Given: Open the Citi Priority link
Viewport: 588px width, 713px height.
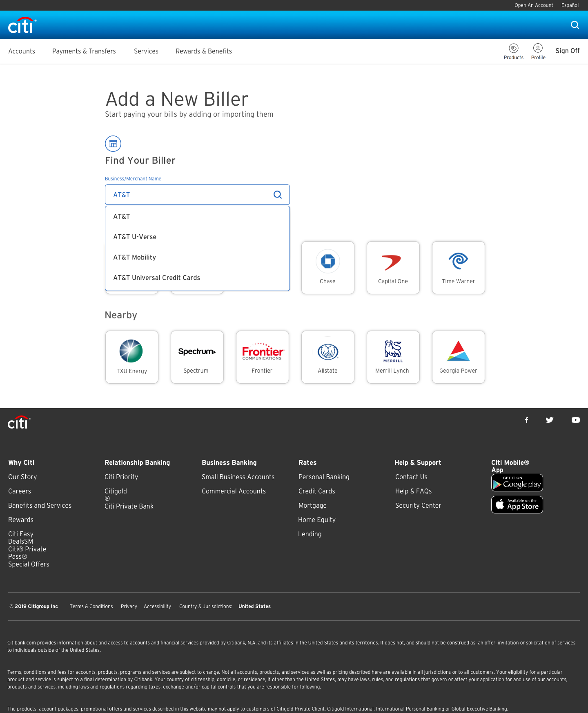Looking at the screenshot, I should coord(121,477).
